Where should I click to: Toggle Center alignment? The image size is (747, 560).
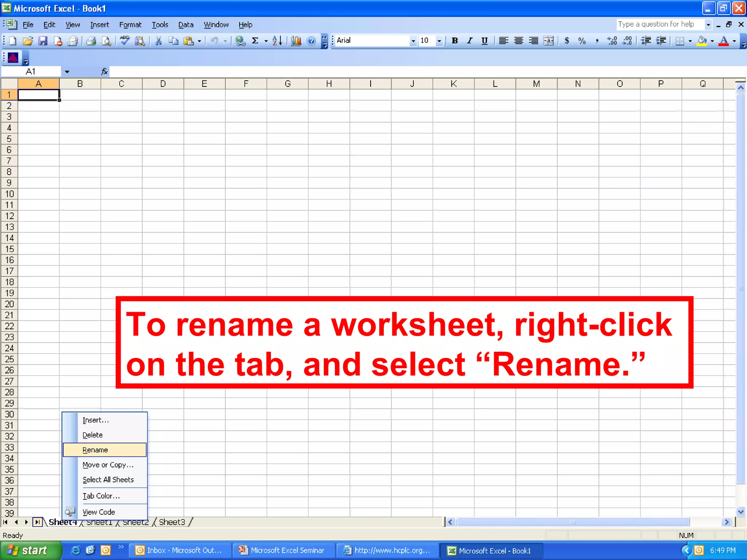518,41
